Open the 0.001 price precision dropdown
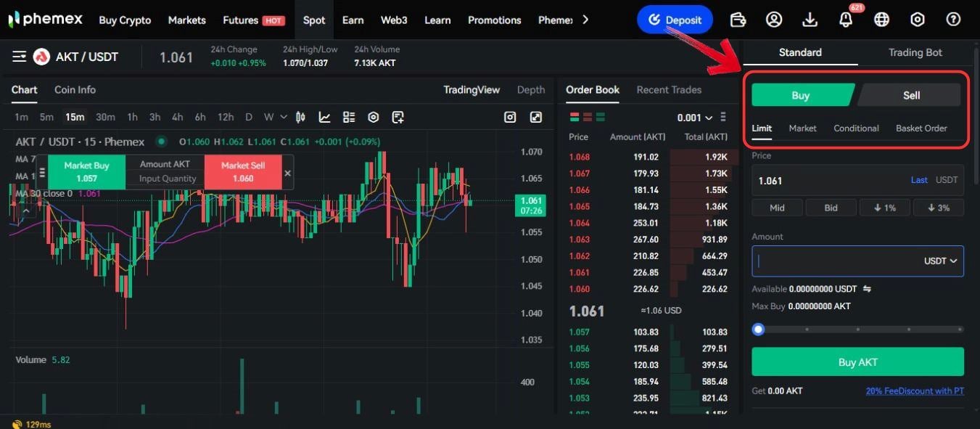 pyautogui.click(x=694, y=118)
